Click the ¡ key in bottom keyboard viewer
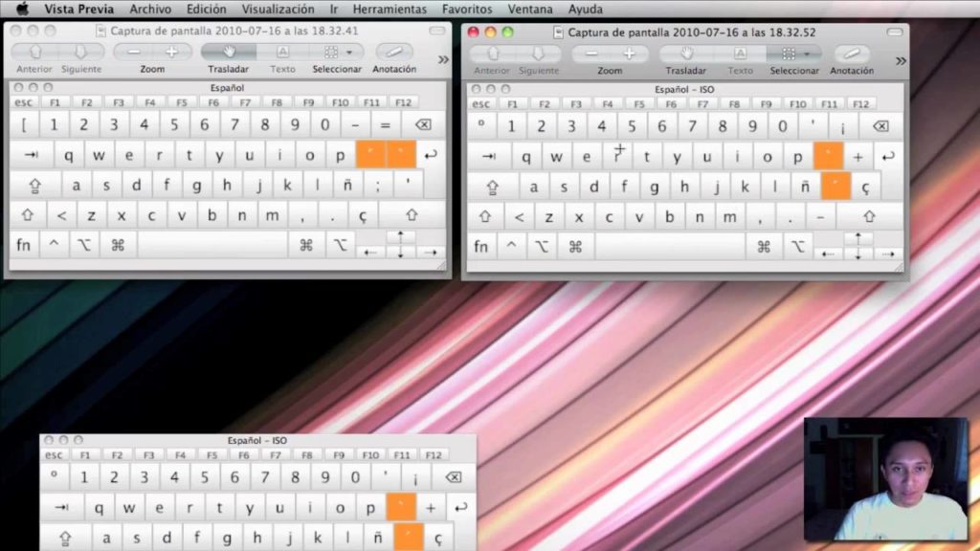Image resolution: width=980 pixels, height=551 pixels. pyautogui.click(x=415, y=478)
